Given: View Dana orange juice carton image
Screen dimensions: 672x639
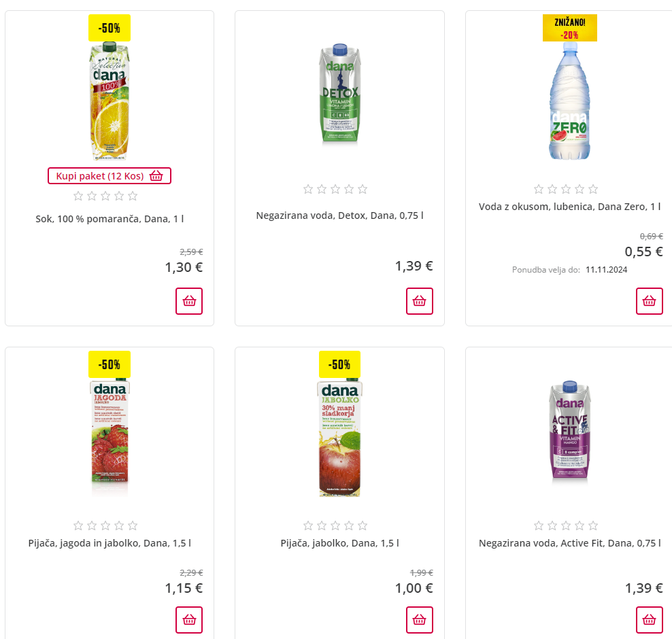Looking at the screenshot, I should [110, 102].
